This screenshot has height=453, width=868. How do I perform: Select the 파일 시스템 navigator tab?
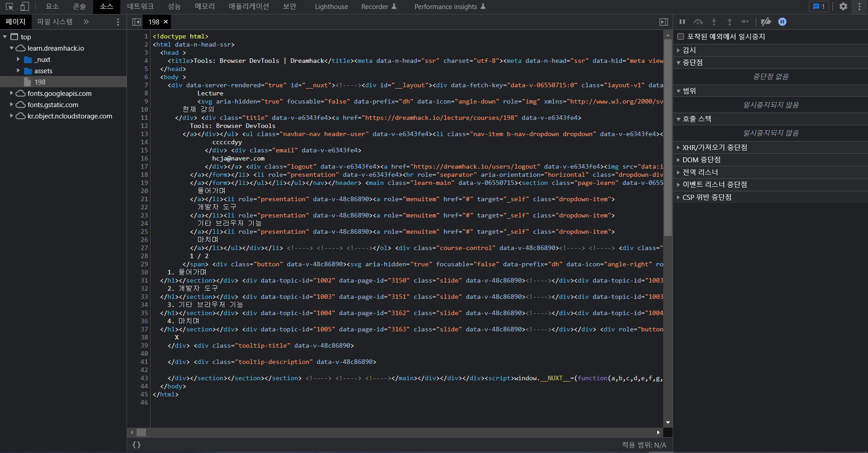(x=55, y=22)
